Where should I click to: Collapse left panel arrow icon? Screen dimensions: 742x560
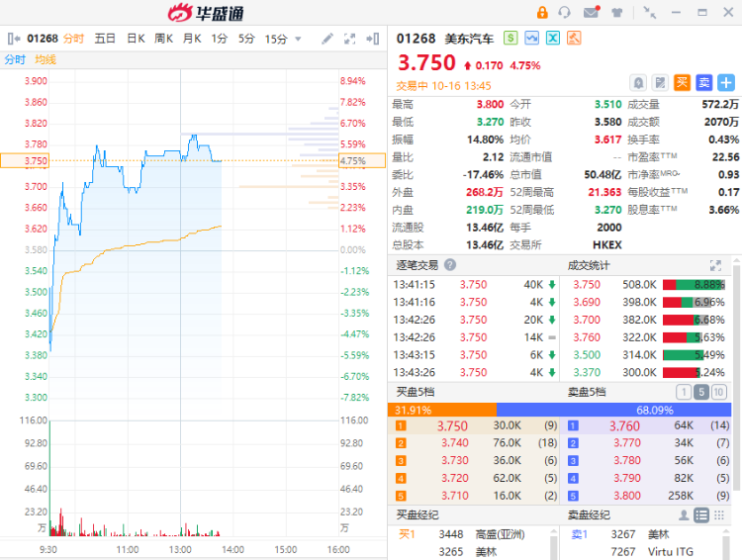(14, 39)
